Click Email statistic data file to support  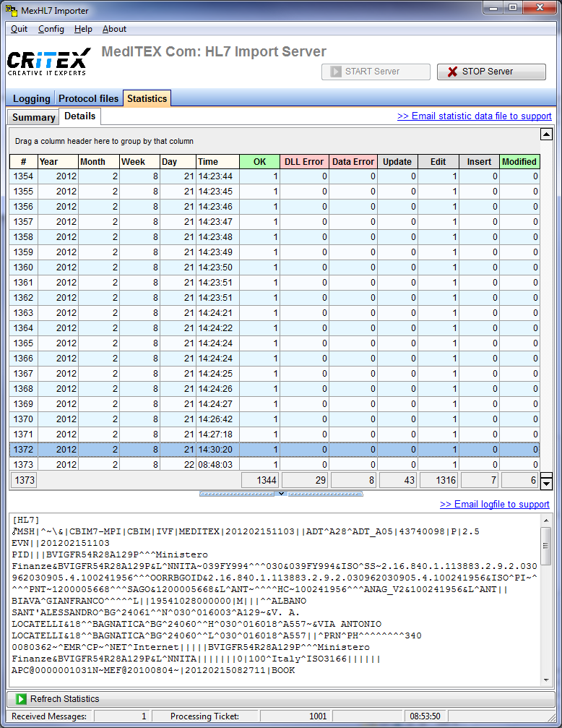(475, 116)
